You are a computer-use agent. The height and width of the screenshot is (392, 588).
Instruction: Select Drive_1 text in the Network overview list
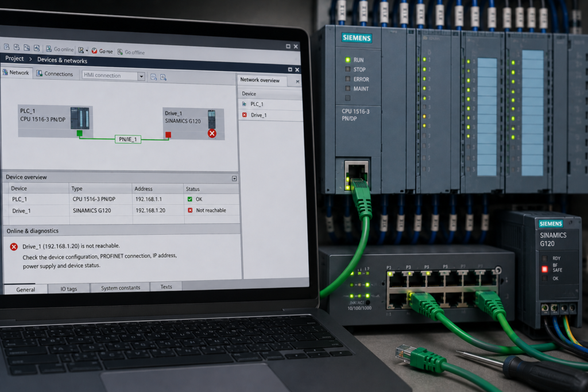[259, 115]
